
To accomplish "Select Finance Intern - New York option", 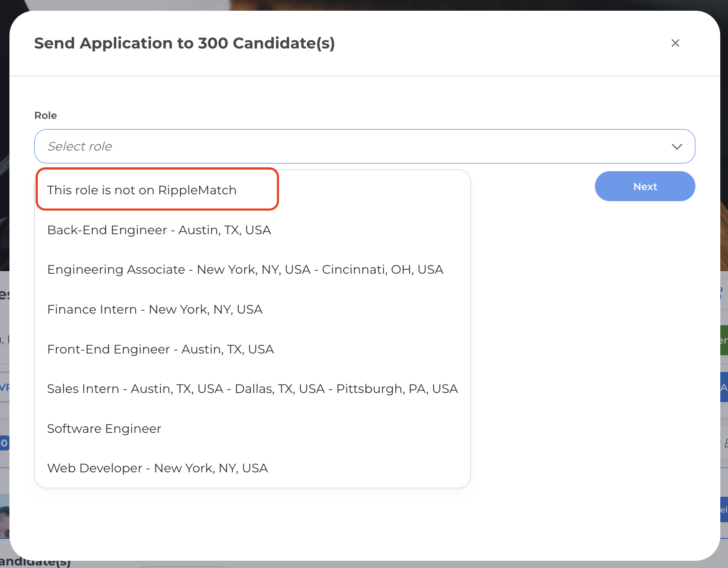I will (x=155, y=309).
